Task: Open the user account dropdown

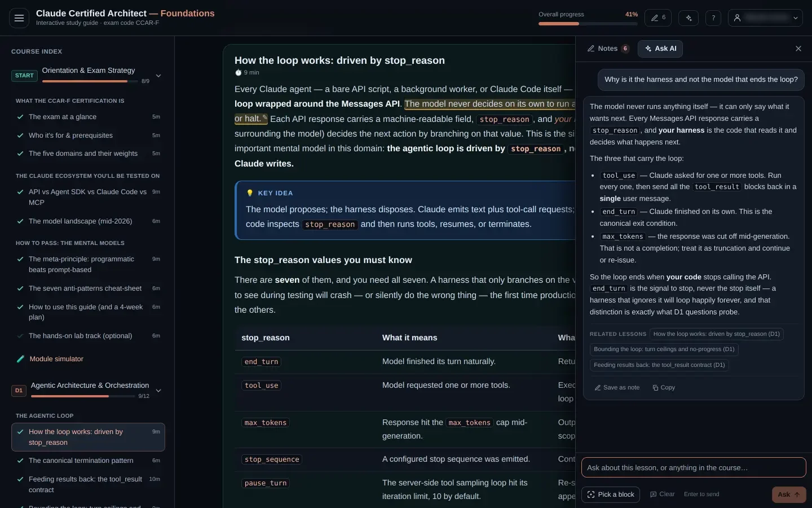Action: point(765,18)
